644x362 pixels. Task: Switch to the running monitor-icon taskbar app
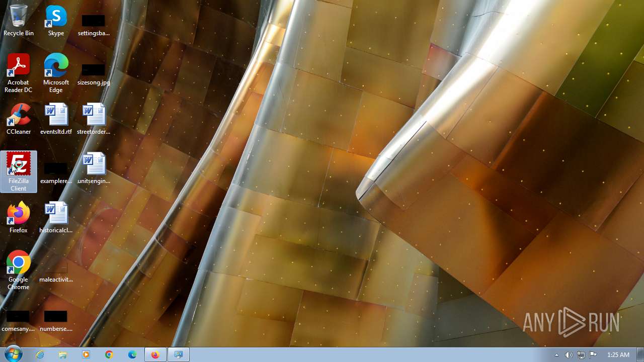tap(179, 354)
